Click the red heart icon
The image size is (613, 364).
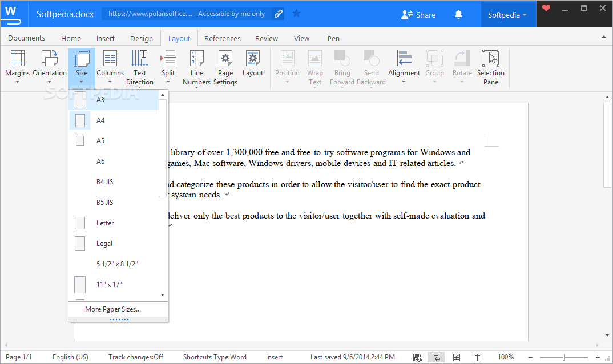[x=546, y=8]
